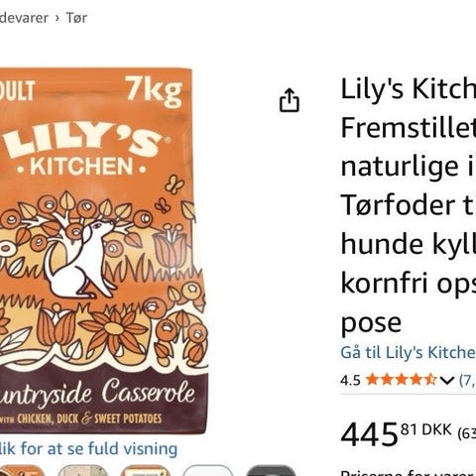Open the 4.5 star rating graphic
476x476 pixels.
401,380
